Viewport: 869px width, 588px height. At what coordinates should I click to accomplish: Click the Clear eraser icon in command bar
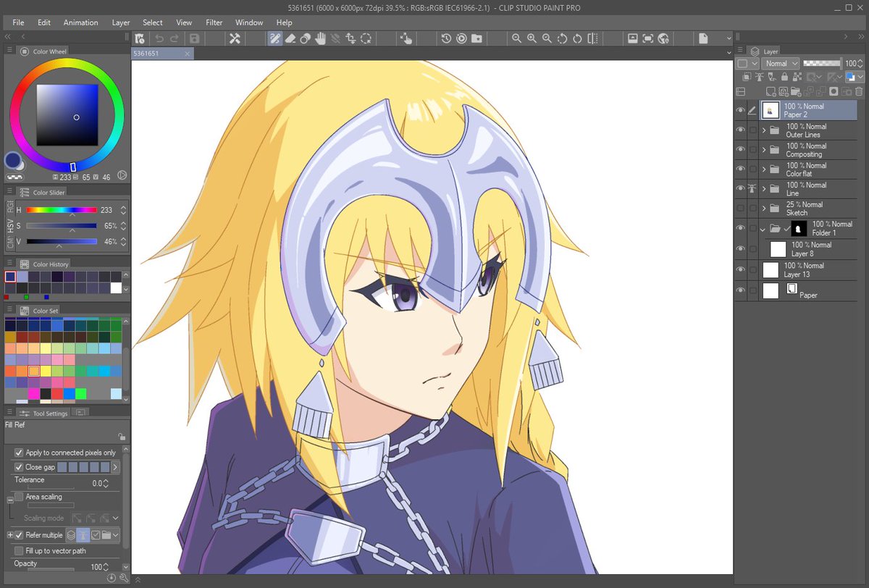click(290, 38)
